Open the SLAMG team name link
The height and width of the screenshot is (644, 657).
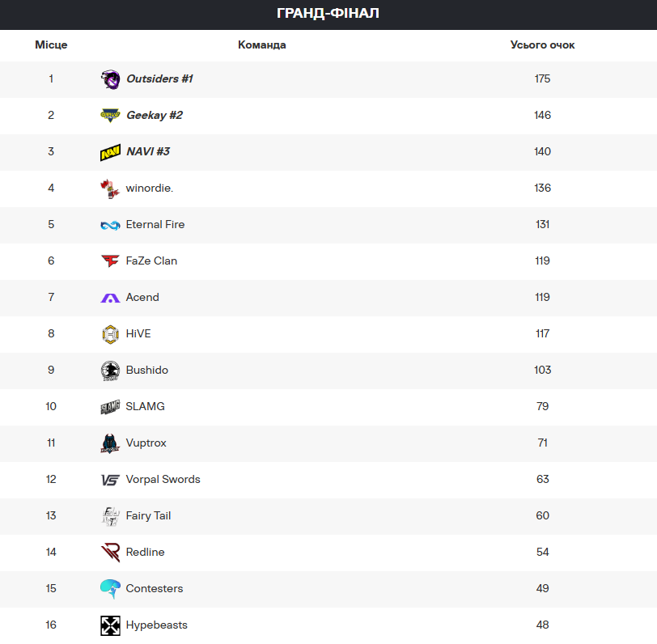(145, 406)
